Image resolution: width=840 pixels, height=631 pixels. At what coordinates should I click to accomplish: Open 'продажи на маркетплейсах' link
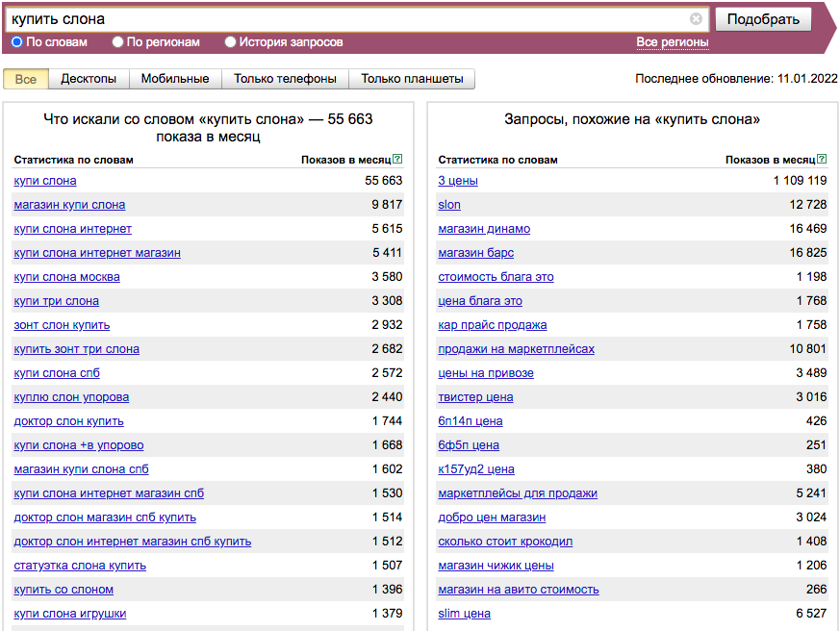tap(517, 349)
